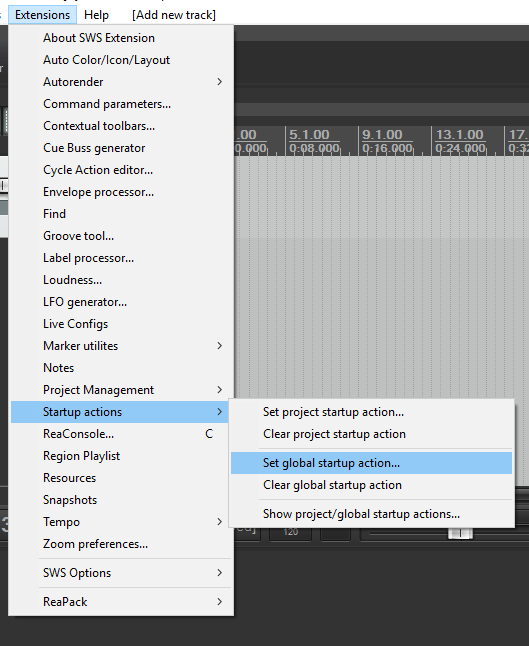Click the 13.1.00 ruler mark
529x646 pixels.
[459, 135]
